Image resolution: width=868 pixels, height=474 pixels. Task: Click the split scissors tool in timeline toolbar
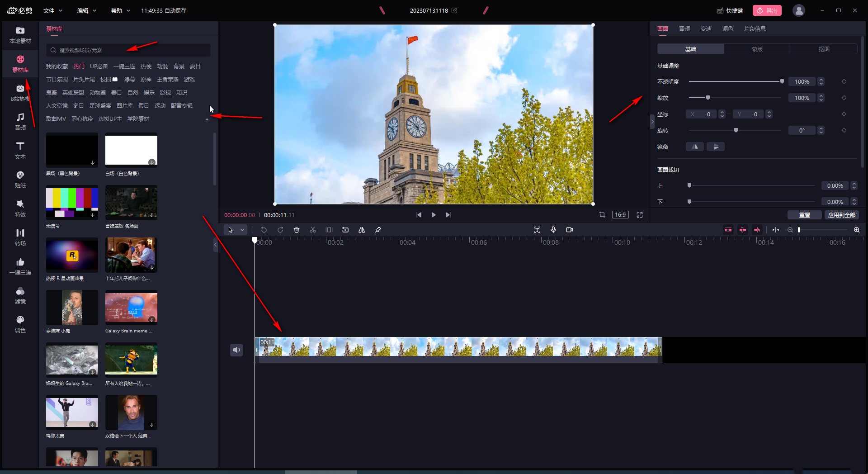[313, 230]
